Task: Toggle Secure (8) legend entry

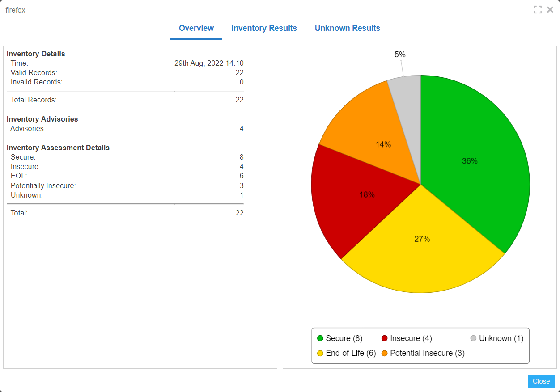Action: [x=339, y=338]
